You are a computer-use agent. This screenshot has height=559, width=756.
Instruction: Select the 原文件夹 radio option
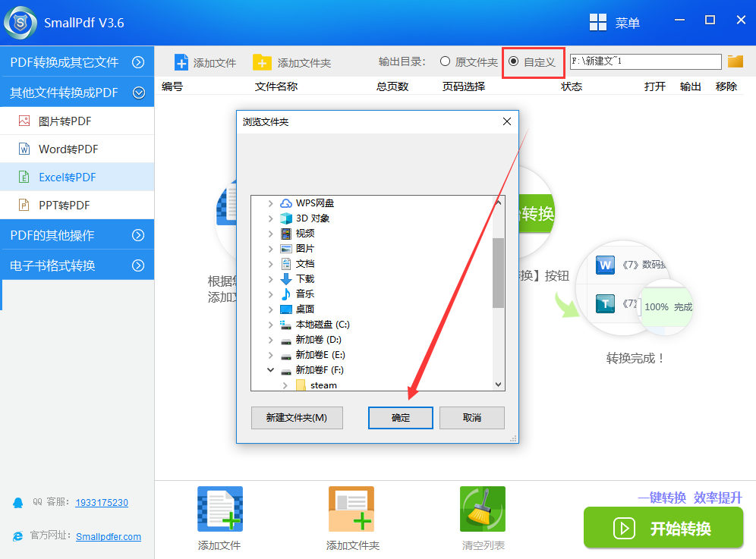click(445, 61)
